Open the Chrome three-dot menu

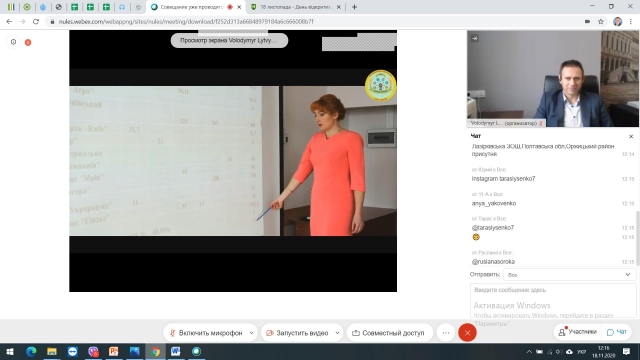(631, 22)
